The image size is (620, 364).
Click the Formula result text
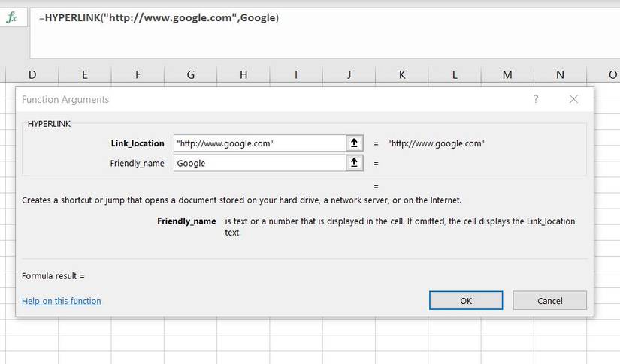pyautogui.click(x=53, y=276)
